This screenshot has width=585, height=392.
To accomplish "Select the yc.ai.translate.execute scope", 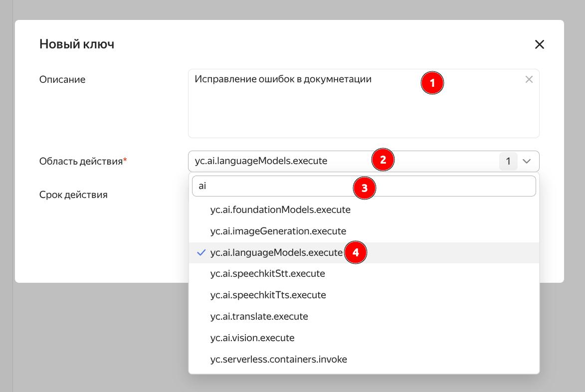I will 259,317.
